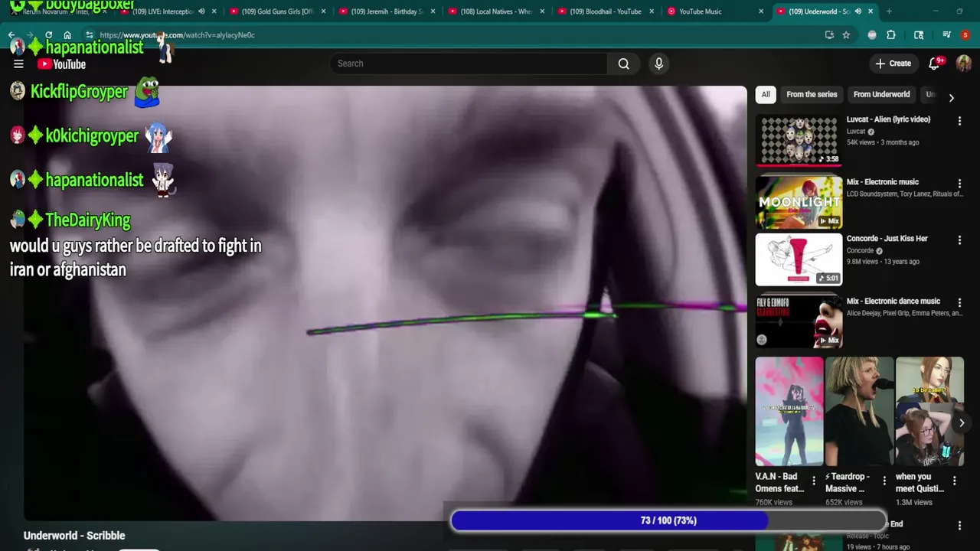
Task: Click 'KickflipGroyper' chat overlay name
Action: point(79,92)
